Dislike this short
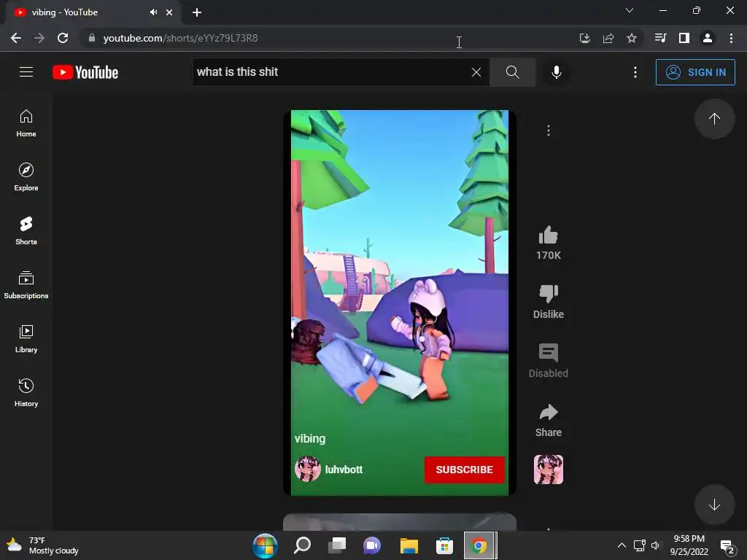This screenshot has height=560, width=747. coord(549,294)
